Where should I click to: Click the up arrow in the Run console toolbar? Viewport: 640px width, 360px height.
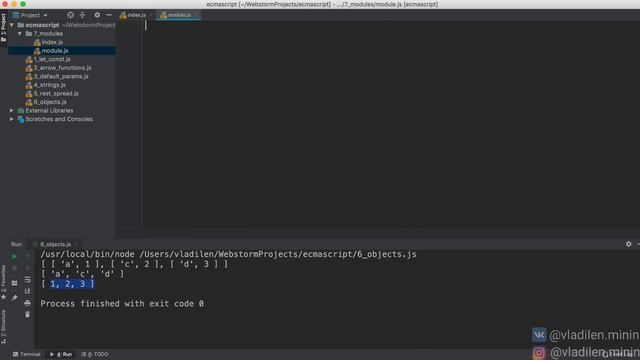tap(27, 257)
